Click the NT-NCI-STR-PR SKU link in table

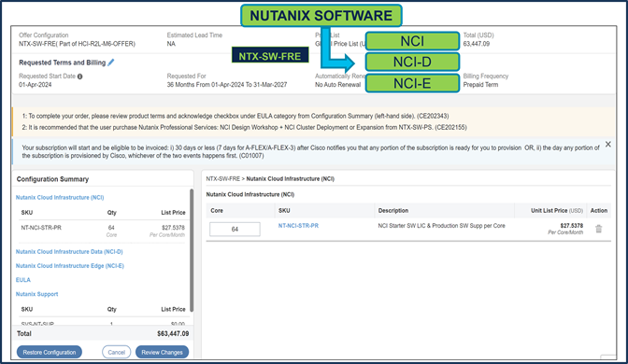click(298, 226)
